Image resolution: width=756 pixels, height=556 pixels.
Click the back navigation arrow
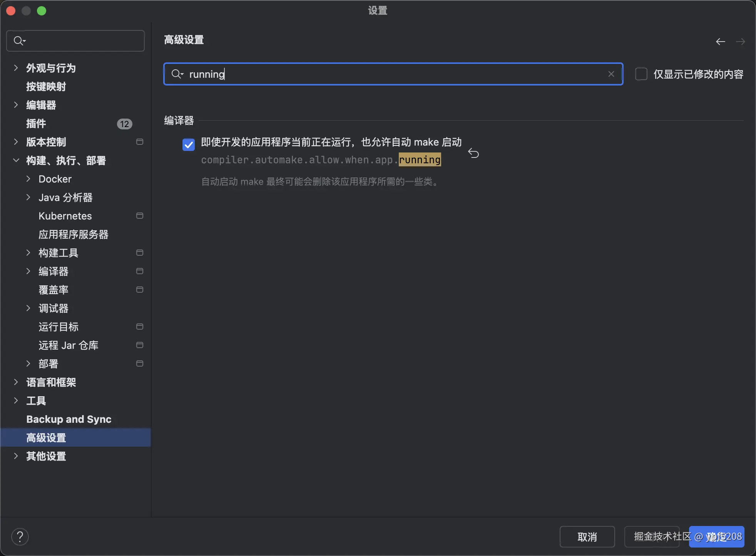tap(720, 42)
